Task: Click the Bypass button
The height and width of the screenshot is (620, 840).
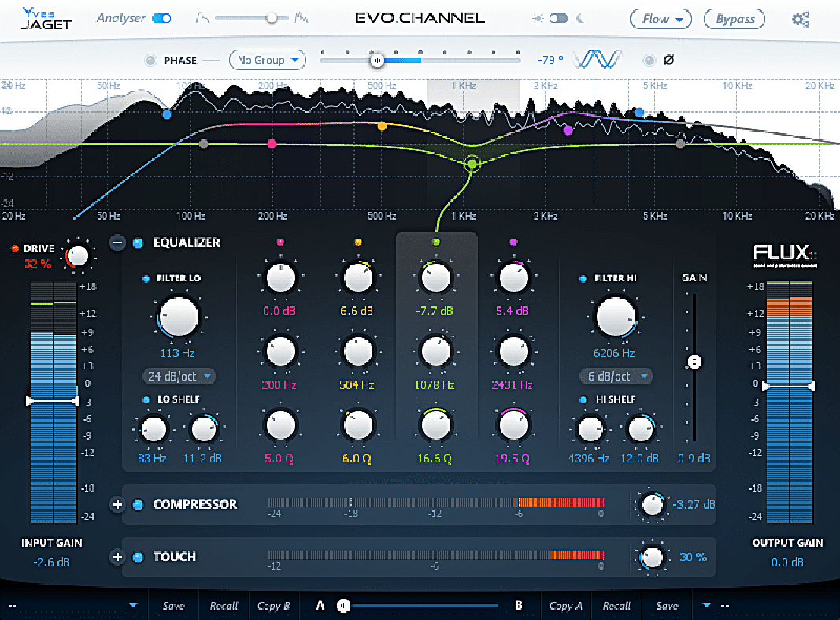Action: [x=734, y=19]
